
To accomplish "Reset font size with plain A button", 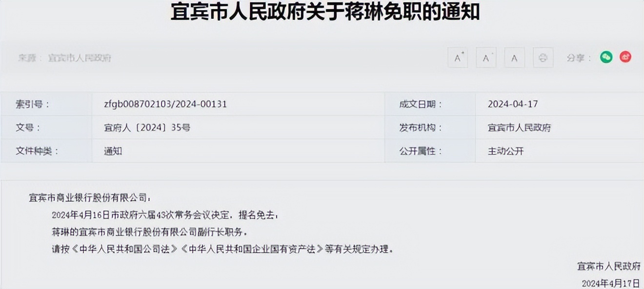I will pyautogui.click(x=514, y=58).
